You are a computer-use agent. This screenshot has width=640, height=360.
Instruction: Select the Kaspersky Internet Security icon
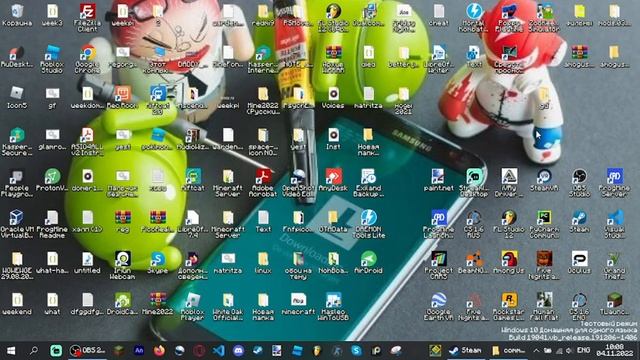263,59
